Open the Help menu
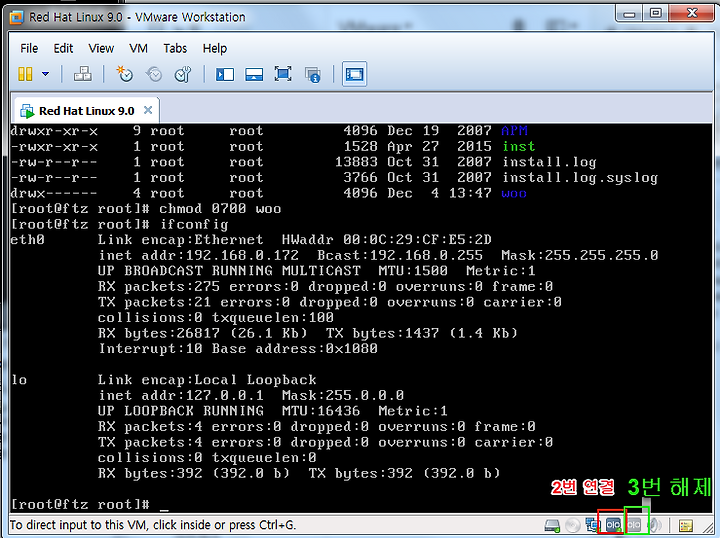 pyautogui.click(x=214, y=48)
